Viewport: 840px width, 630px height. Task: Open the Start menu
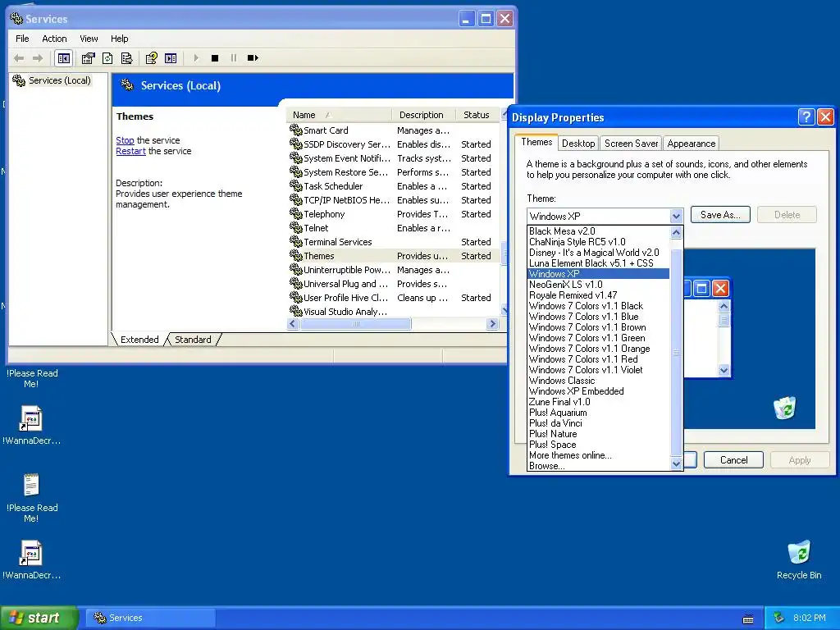[x=39, y=618]
